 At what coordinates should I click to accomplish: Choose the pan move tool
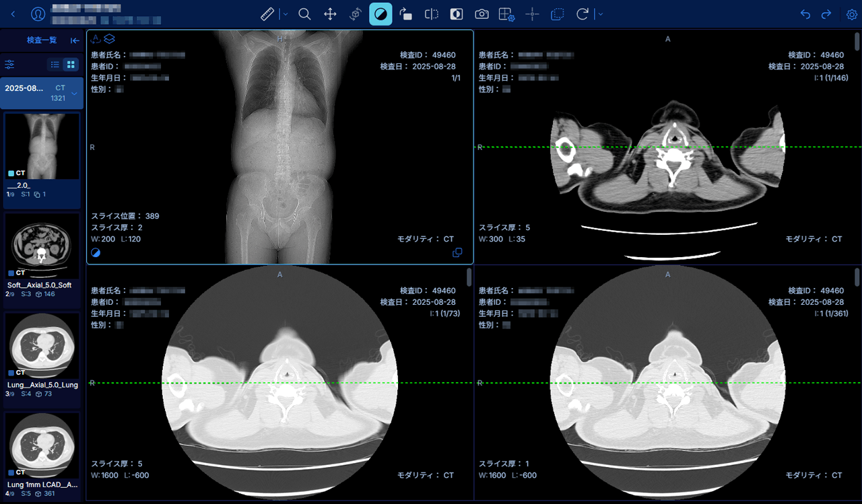[330, 14]
